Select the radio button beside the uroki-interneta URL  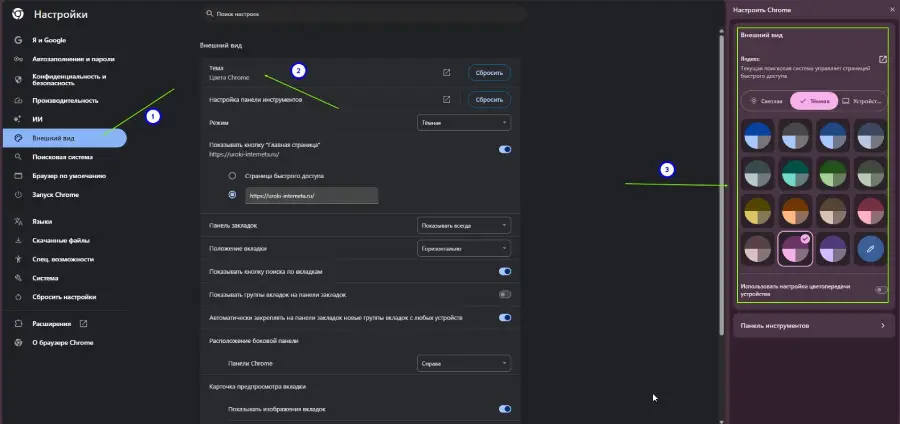coord(232,195)
